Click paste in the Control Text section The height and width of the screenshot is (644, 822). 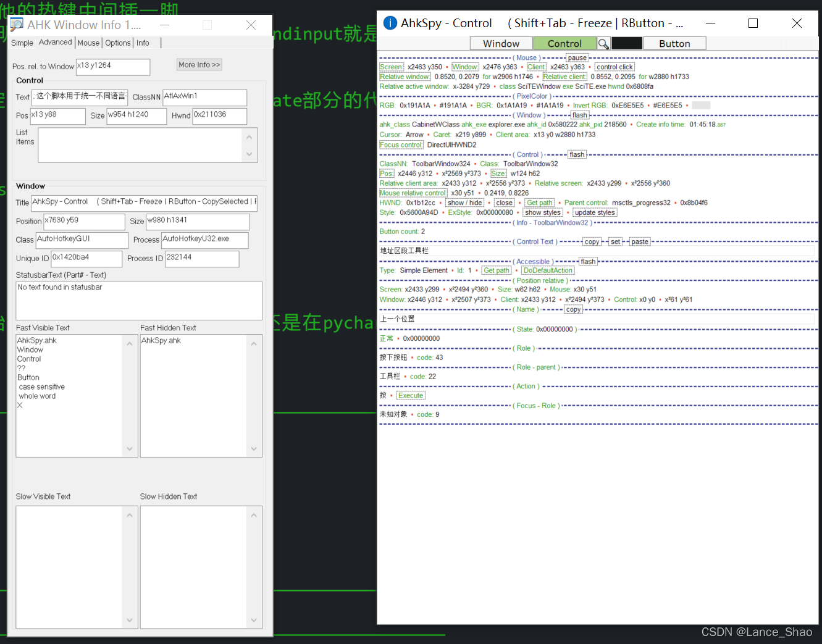coord(640,241)
